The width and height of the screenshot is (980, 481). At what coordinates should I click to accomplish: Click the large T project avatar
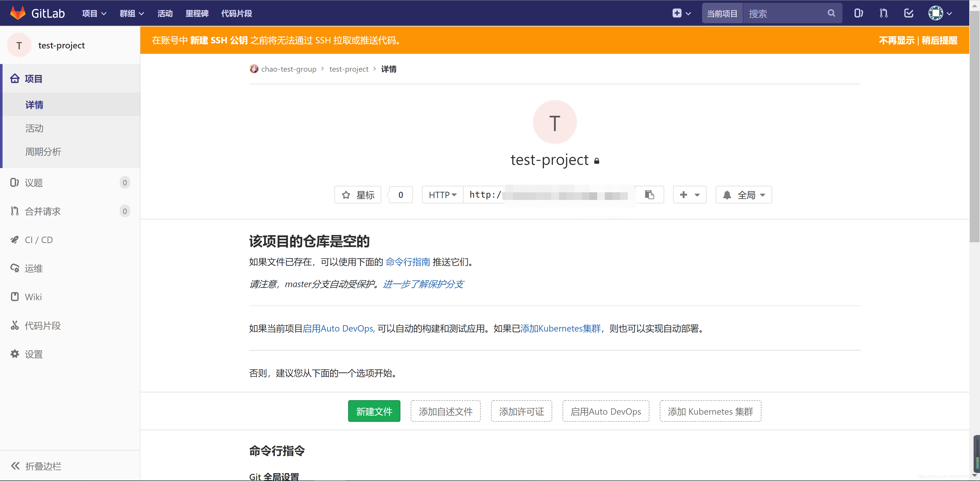click(555, 122)
